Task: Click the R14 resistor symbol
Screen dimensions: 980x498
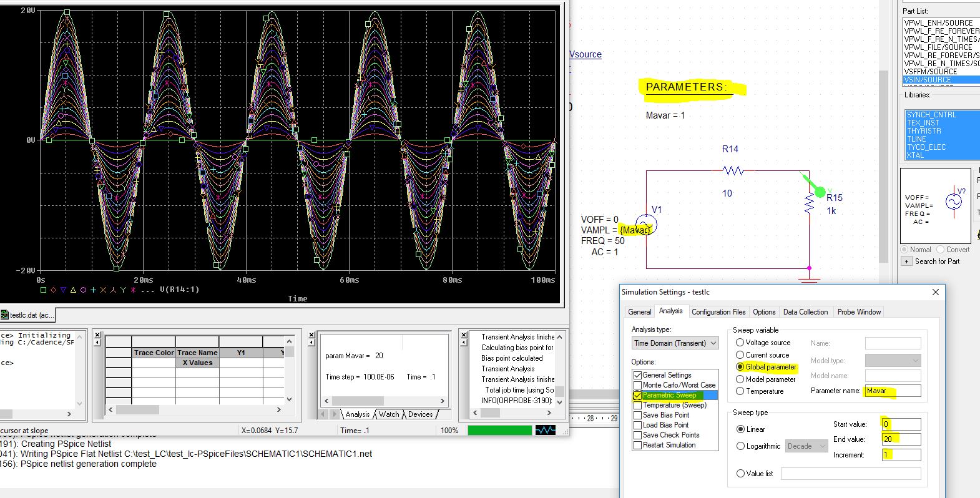Action: (x=732, y=171)
